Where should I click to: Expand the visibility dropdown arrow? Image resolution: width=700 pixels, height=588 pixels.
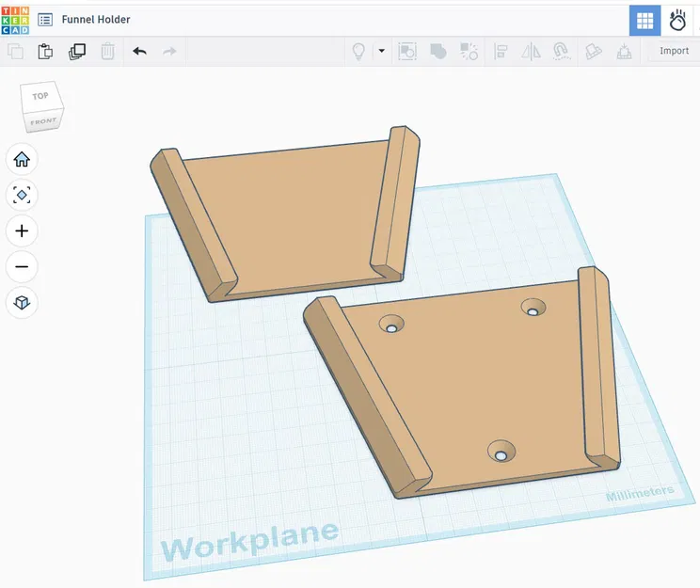click(x=382, y=51)
